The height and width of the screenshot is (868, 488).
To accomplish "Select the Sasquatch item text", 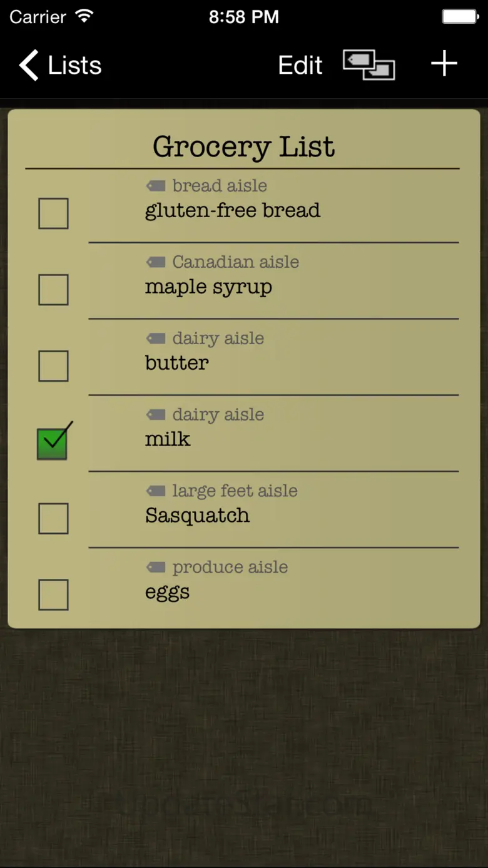I will (197, 516).
